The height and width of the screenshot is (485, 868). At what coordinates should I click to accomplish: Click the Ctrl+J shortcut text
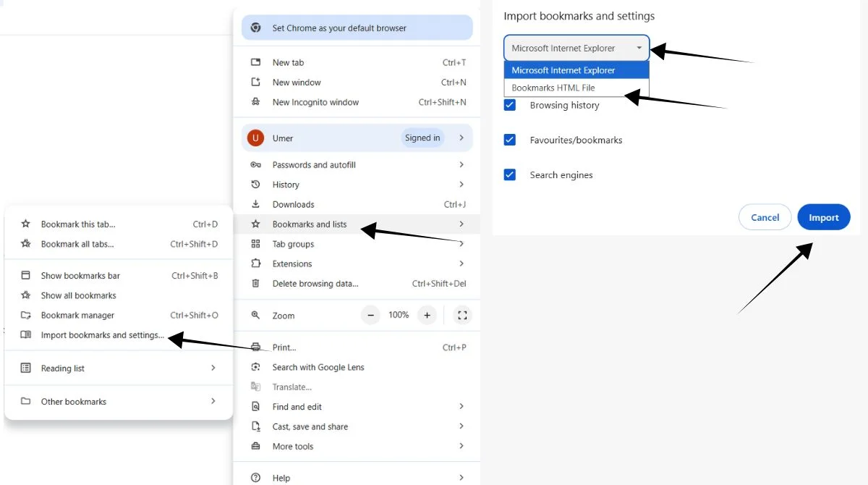click(x=455, y=205)
